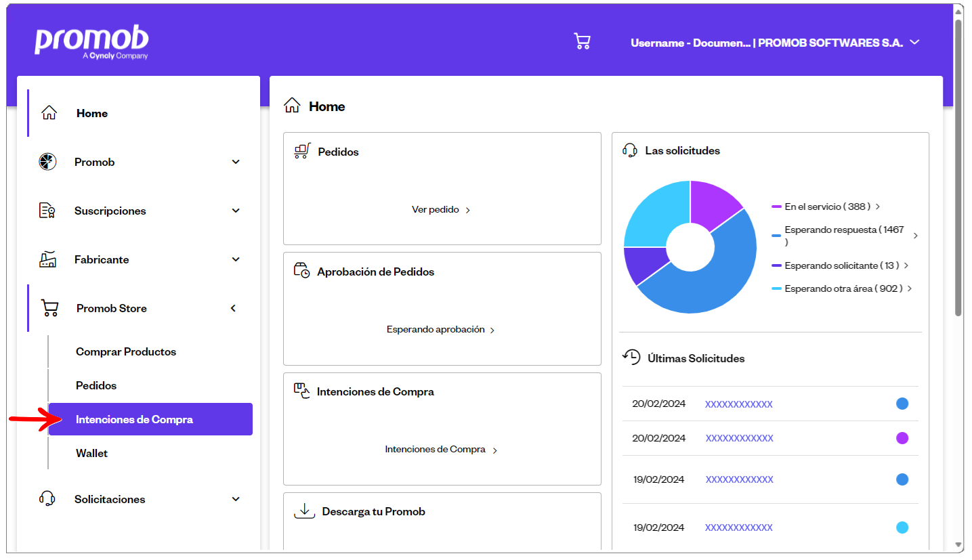Expand the Fabricante menu chevron
The image size is (972, 560).
click(236, 259)
